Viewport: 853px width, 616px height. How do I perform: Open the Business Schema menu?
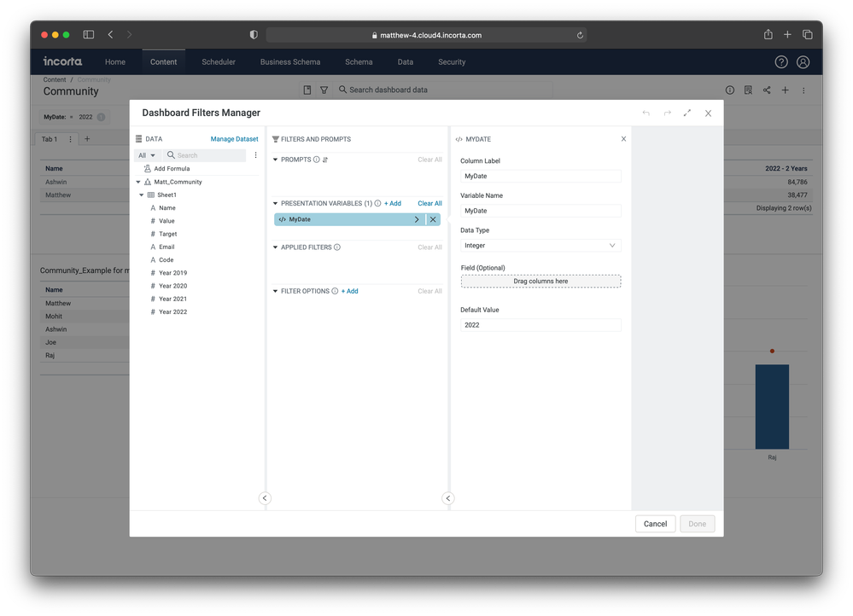[x=290, y=62]
